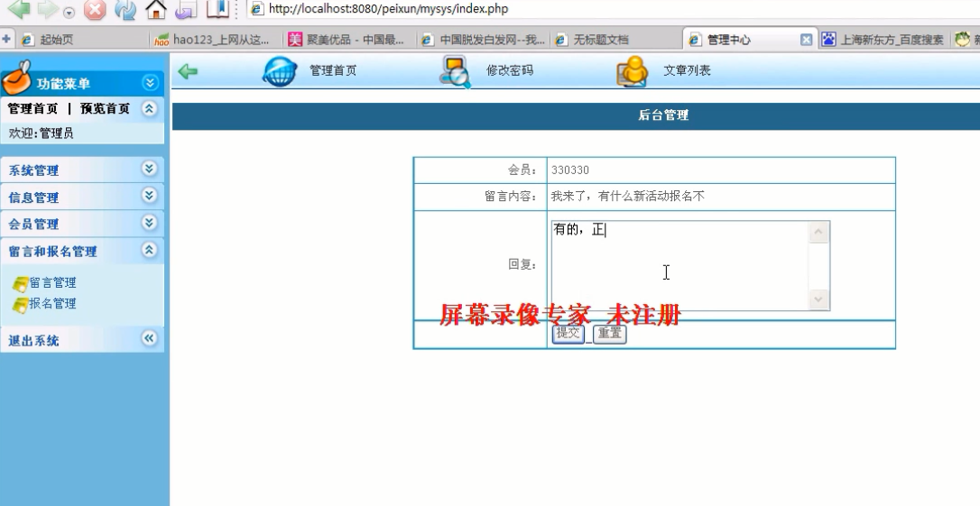980x506 pixels.
Task: Click the 重置 reset button
Action: pos(609,334)
